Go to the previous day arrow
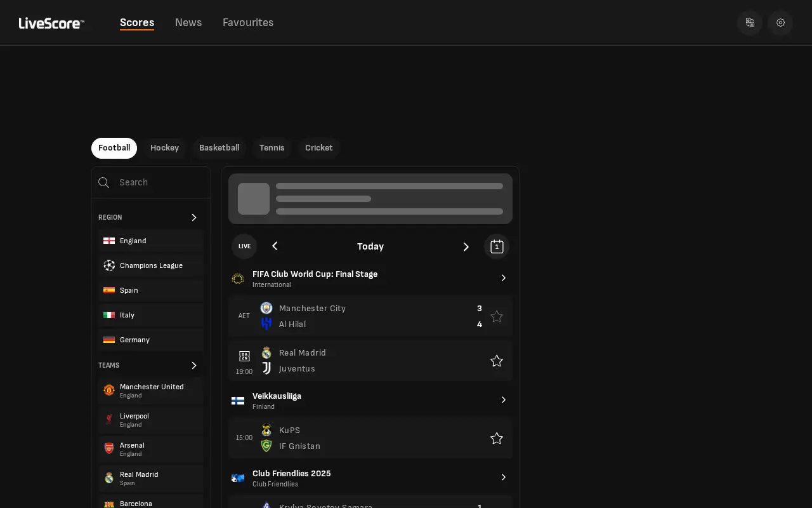 coord(275,246)
